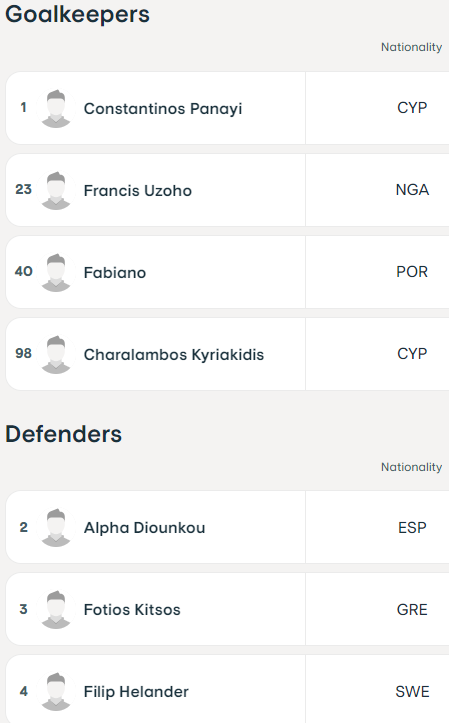Open Alpha Diounkou player page
This screenshot has height=723, width=449.
[144, 527]
